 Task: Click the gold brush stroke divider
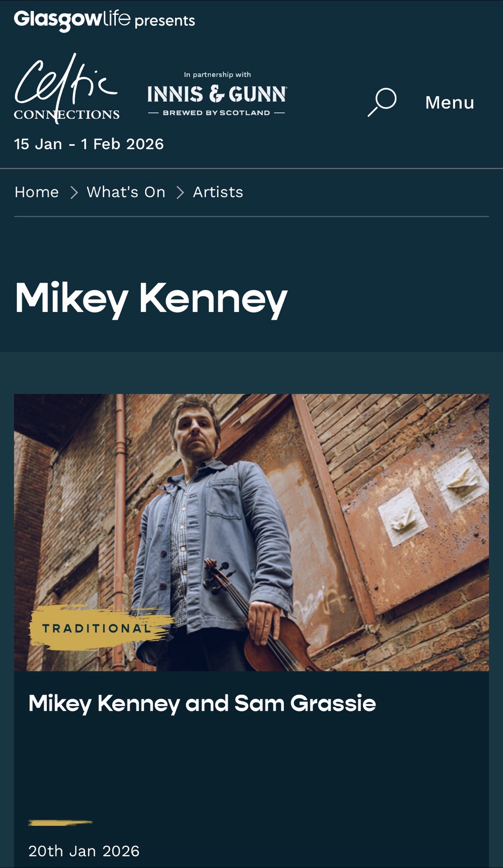click(60, 822)
